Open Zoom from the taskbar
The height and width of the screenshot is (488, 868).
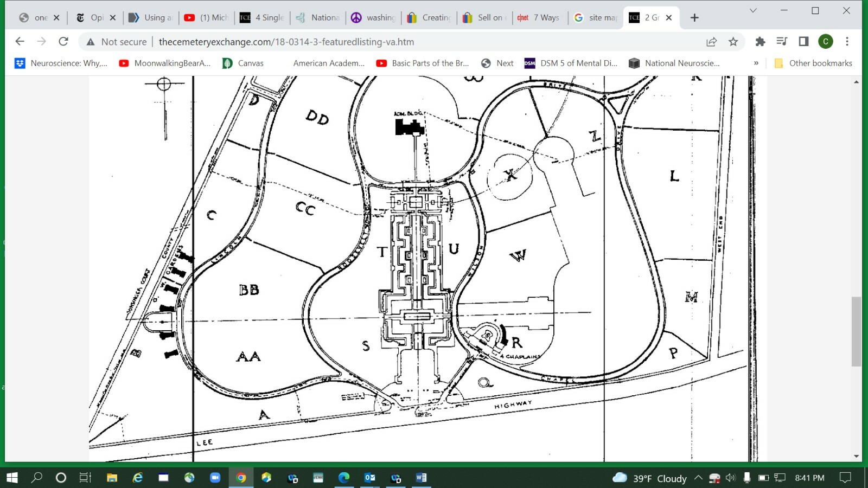click(215, 478)
